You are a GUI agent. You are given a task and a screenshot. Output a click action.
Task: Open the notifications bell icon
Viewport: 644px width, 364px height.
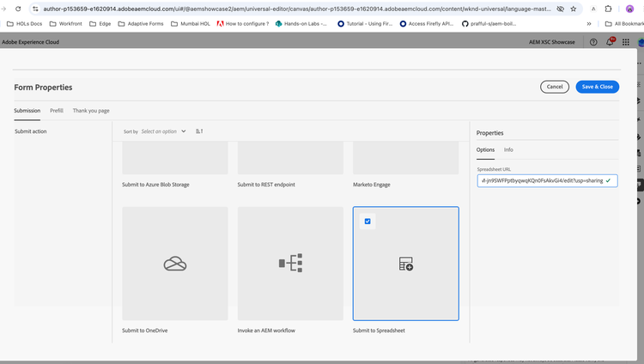(610, 41)
